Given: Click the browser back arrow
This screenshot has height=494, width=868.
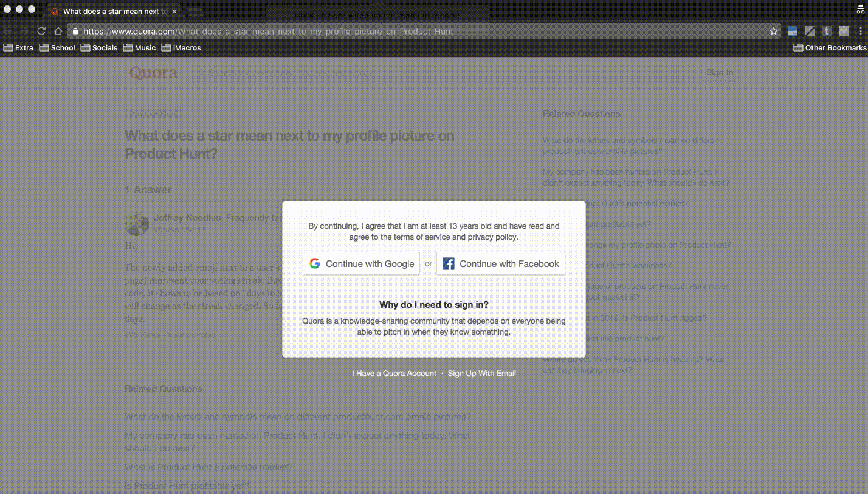Looking at the screenshot, I should 8,31.
